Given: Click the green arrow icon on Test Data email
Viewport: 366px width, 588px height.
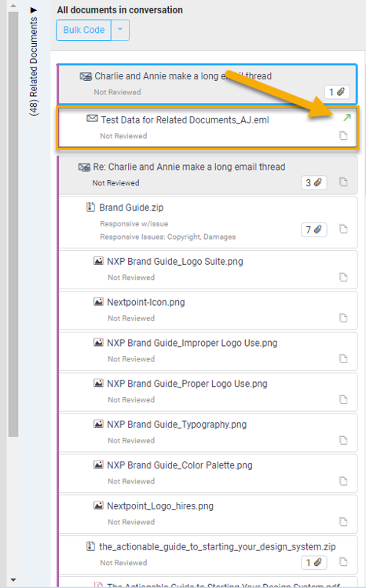Looking at the screenshot, I should 347,118.
